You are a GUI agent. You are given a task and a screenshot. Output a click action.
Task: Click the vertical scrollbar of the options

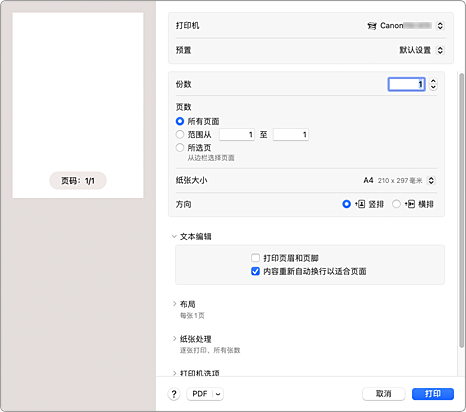pos(461,210)
